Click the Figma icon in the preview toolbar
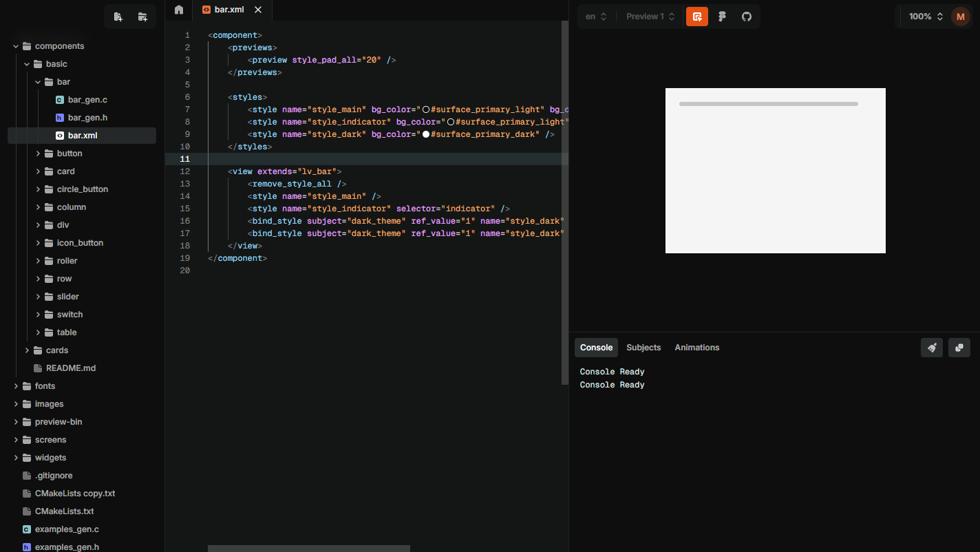The height and width of the screenshot is (552, 980). pyautogui.click(x=722, y=17)
